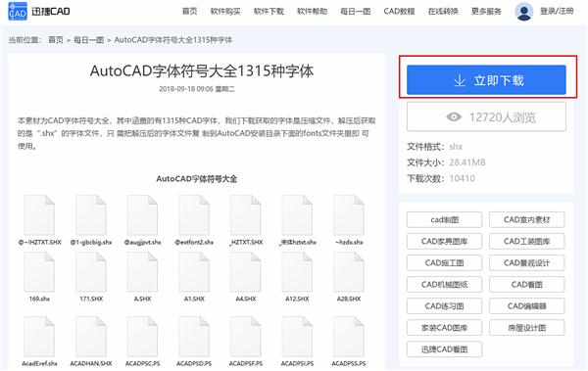
Task: Click the ACADPSC.PS file icon
Action: 142,337
